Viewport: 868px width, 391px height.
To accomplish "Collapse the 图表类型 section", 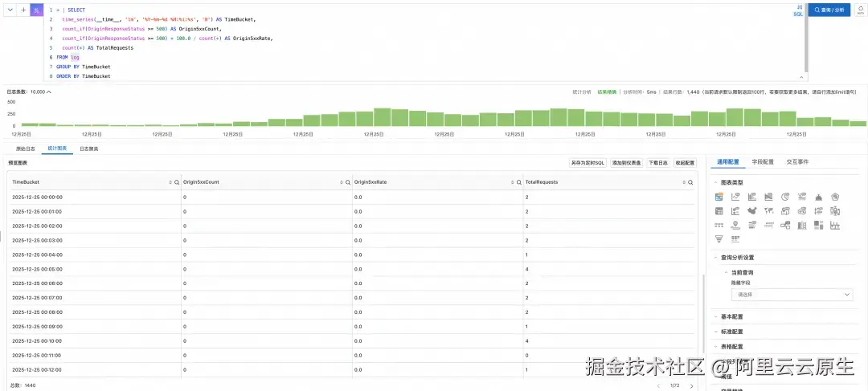I will (x=716, y=182).
